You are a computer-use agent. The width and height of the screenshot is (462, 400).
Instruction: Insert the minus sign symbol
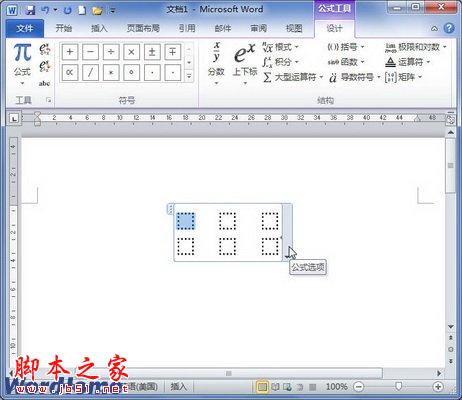(x=91, y=52)
